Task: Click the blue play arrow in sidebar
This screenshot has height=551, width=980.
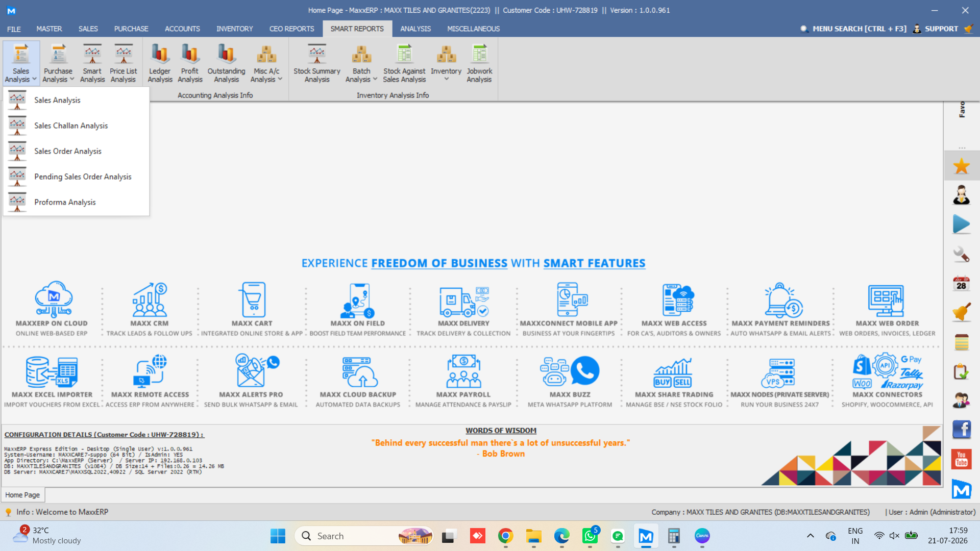Action: (x=962, y=224)
